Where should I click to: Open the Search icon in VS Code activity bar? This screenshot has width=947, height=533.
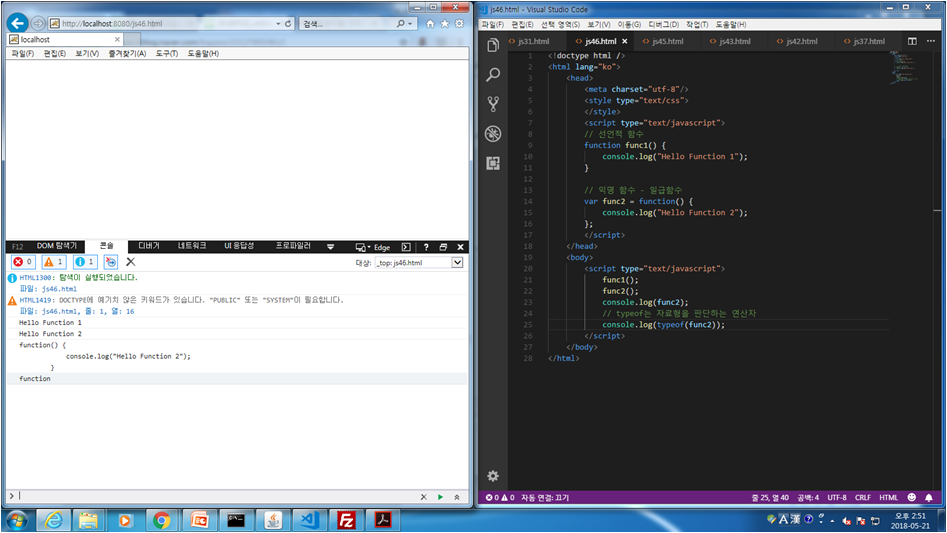pos(493,75)
